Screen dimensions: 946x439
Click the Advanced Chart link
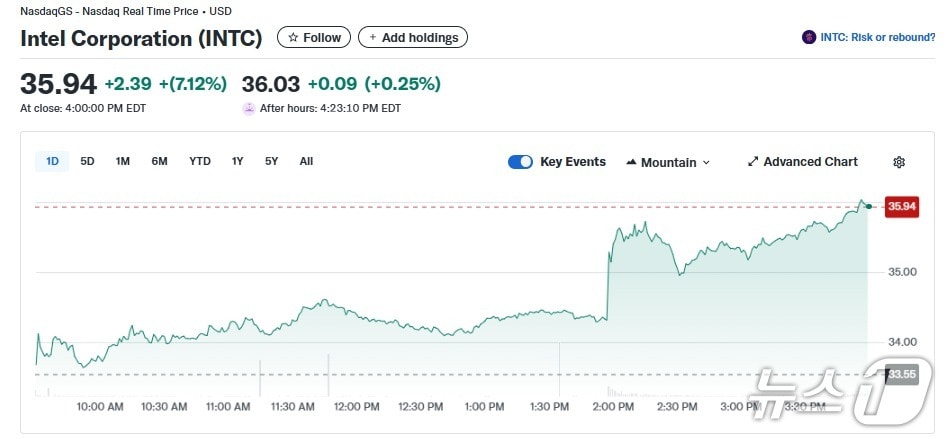point(810,162)
